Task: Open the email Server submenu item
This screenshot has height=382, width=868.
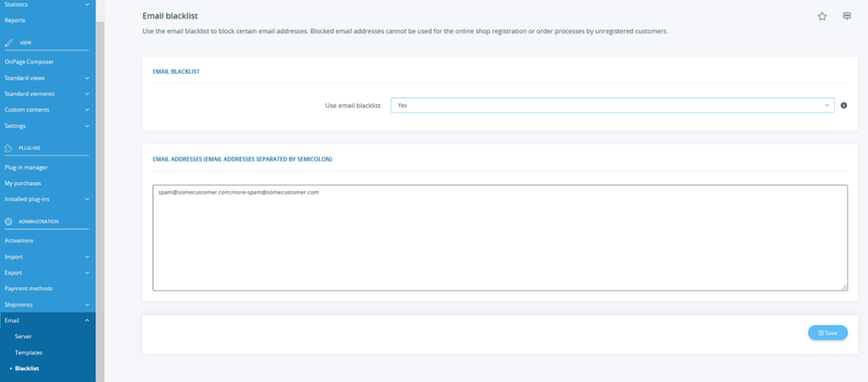Action: point(23,336)
